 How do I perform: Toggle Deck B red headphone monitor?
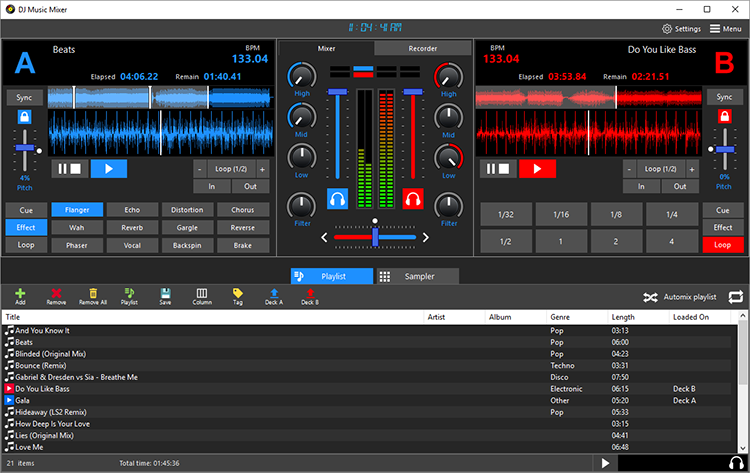[x=413, y=199]
